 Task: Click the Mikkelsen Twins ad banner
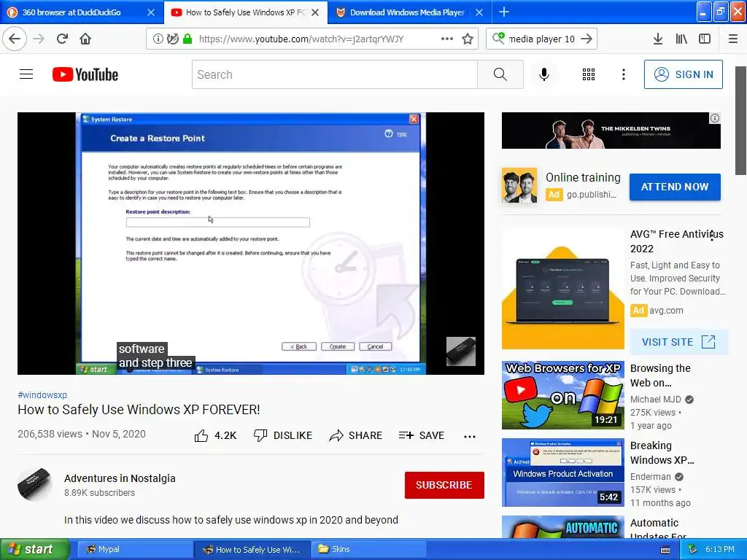611,131
